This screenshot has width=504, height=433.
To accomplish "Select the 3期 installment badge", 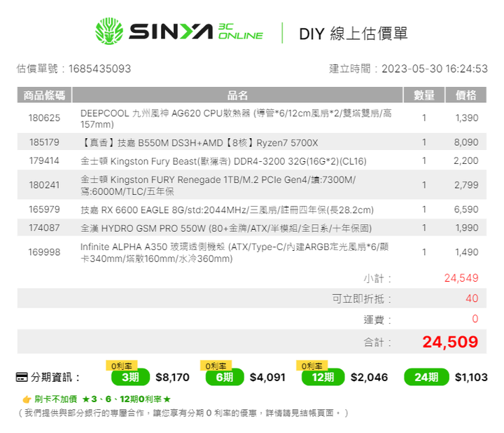I will 130,377.
